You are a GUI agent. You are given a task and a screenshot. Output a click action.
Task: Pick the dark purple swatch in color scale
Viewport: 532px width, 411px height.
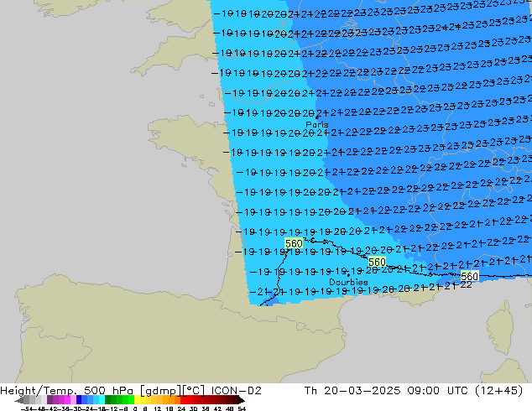[x=50, y=400]
